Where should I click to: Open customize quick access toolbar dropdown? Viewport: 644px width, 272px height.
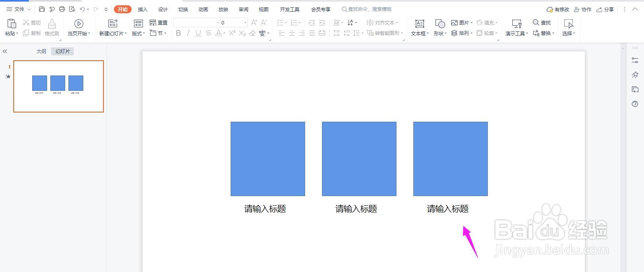106,9
